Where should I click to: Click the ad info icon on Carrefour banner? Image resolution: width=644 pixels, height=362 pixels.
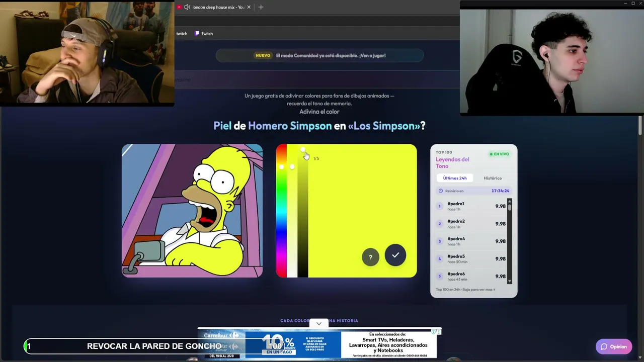click(x=434, y=331)
